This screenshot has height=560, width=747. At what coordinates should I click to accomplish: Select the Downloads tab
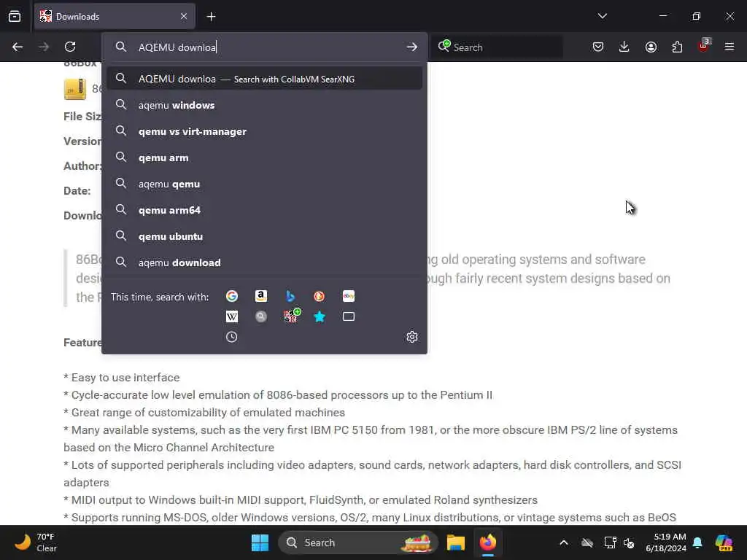click(115, 17)
